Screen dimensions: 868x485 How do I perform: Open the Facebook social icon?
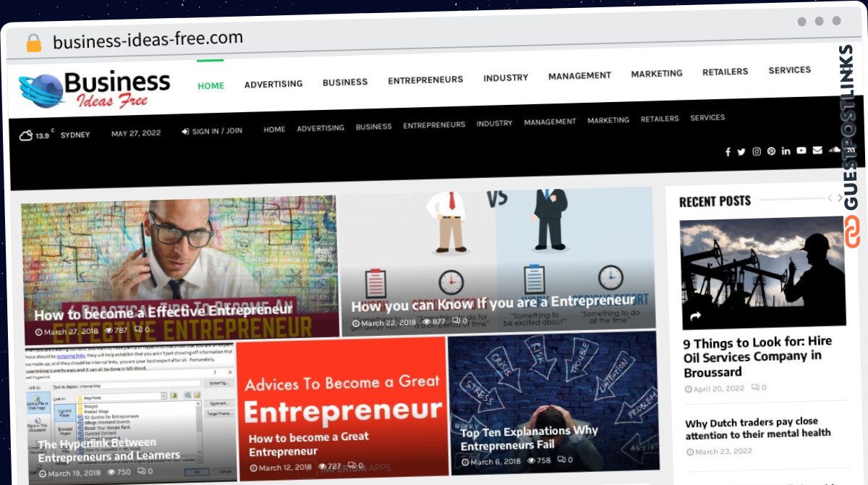pos(728,152)
